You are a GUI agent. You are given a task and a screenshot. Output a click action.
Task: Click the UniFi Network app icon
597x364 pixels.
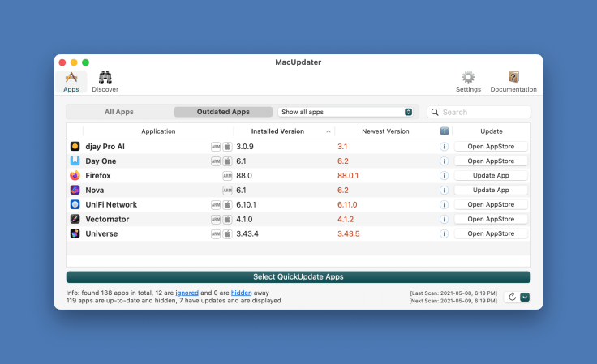tap(75, 204)
